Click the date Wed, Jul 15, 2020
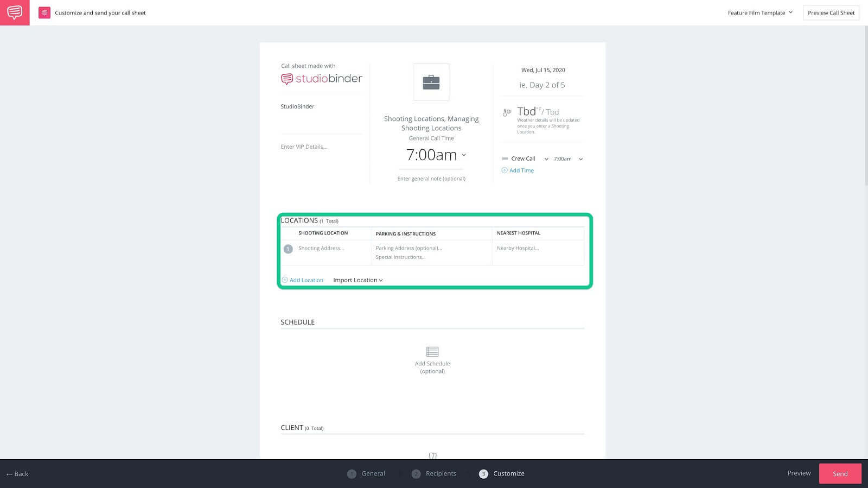Image resolution: width=868 pixels, height=488 pixels. [543, 70]
